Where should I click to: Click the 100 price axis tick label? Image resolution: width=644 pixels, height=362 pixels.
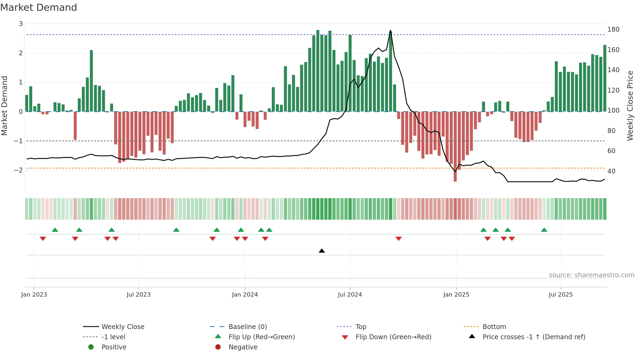[613, 110]
